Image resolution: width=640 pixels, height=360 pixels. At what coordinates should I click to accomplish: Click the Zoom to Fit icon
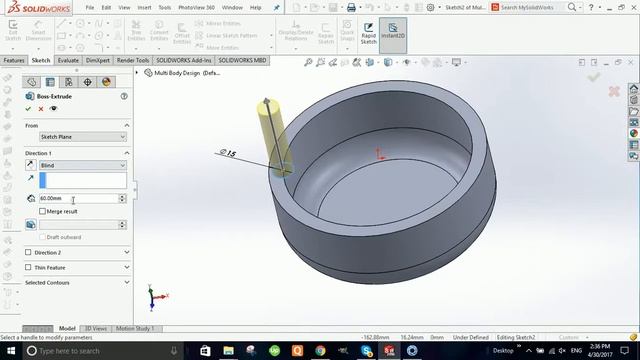[308, 62]
